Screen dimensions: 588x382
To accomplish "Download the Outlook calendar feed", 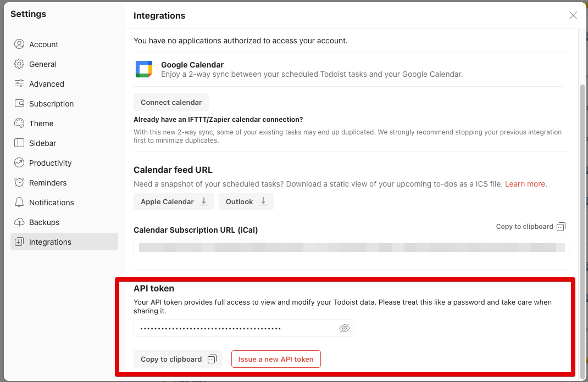I will (x=246, y=201).
